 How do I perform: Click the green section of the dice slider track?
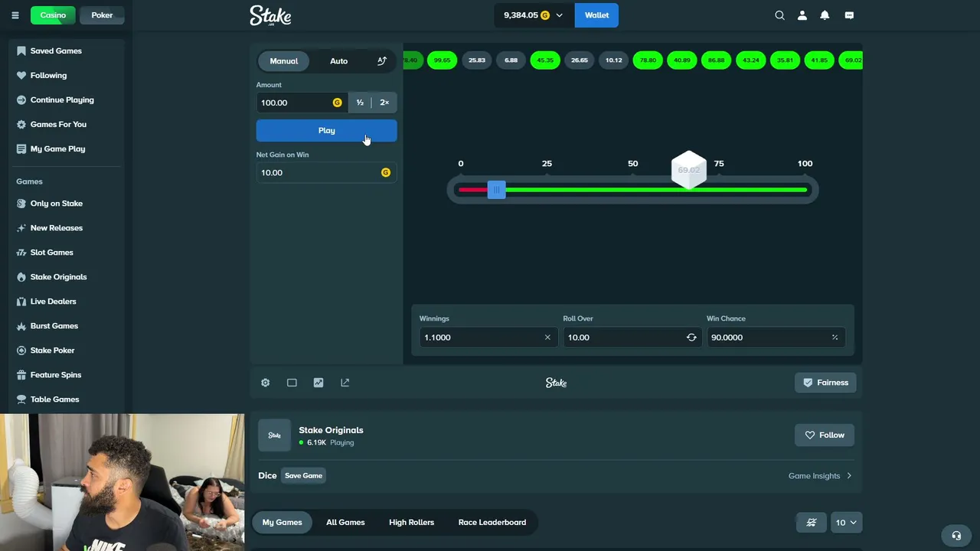655,190
